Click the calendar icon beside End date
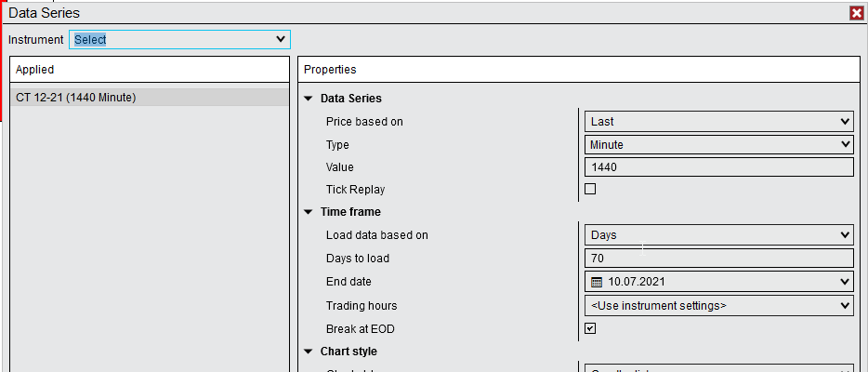Screen dimensions: 868x372 pos(597,281)
